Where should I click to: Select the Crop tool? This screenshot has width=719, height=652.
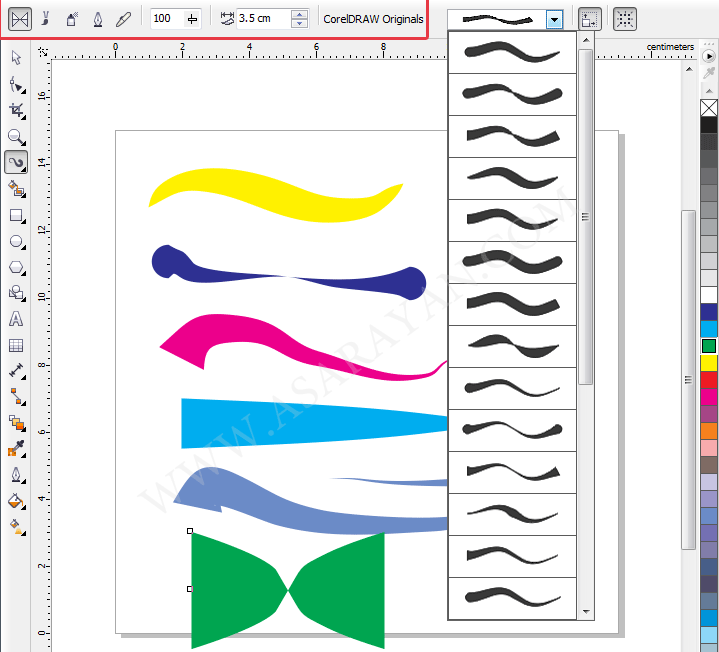pyautogui.click(x=16, y=110)
